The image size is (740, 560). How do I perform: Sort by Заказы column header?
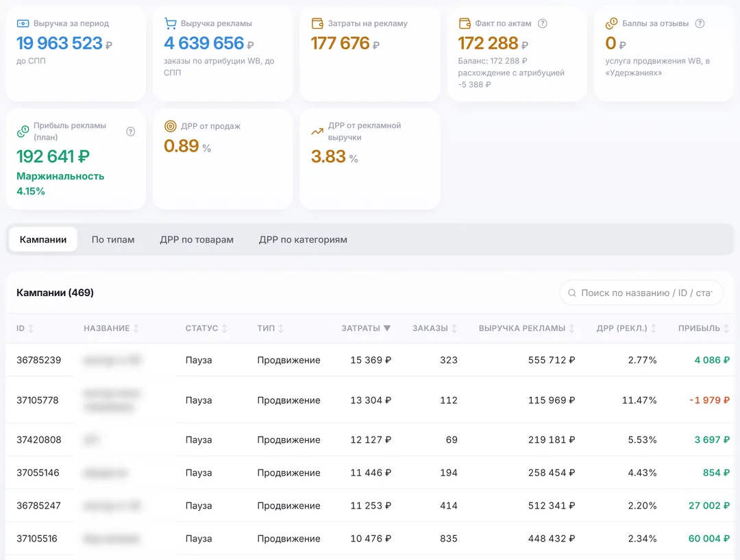tap(434, 328)
